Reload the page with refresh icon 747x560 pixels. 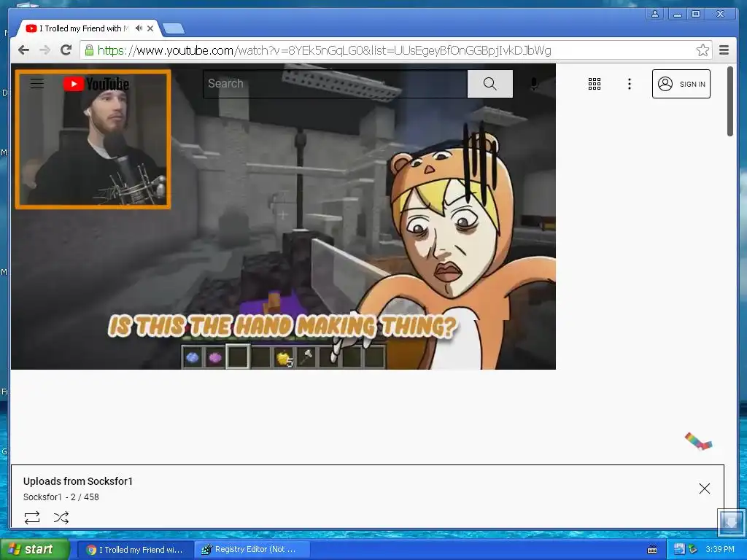pos(66,50)
